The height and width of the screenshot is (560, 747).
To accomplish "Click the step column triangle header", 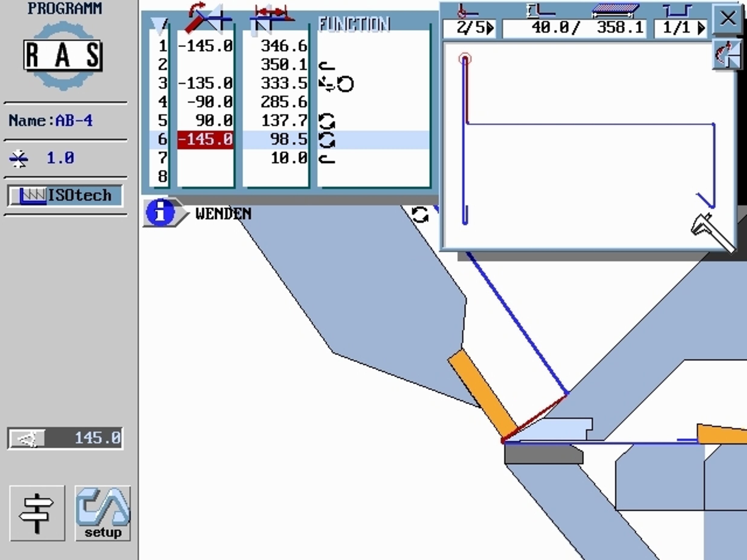I will point(159,24).
